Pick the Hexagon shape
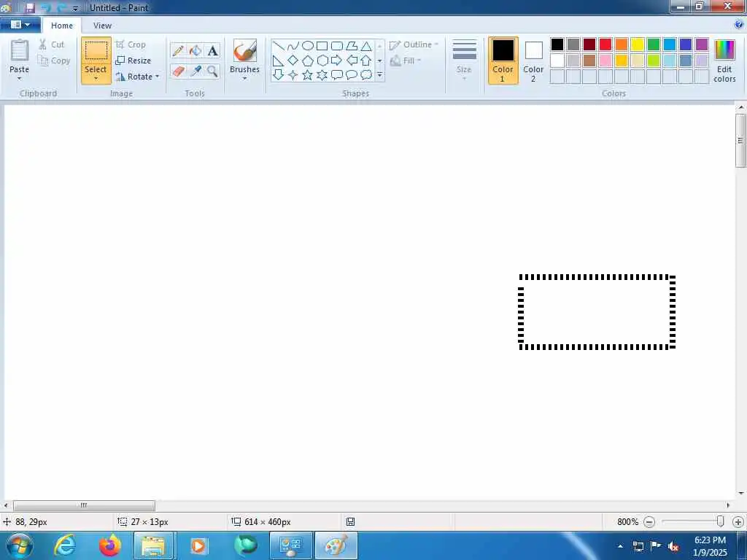The width and height of the screenshot is (747, 560). click(x=322, y=61)
